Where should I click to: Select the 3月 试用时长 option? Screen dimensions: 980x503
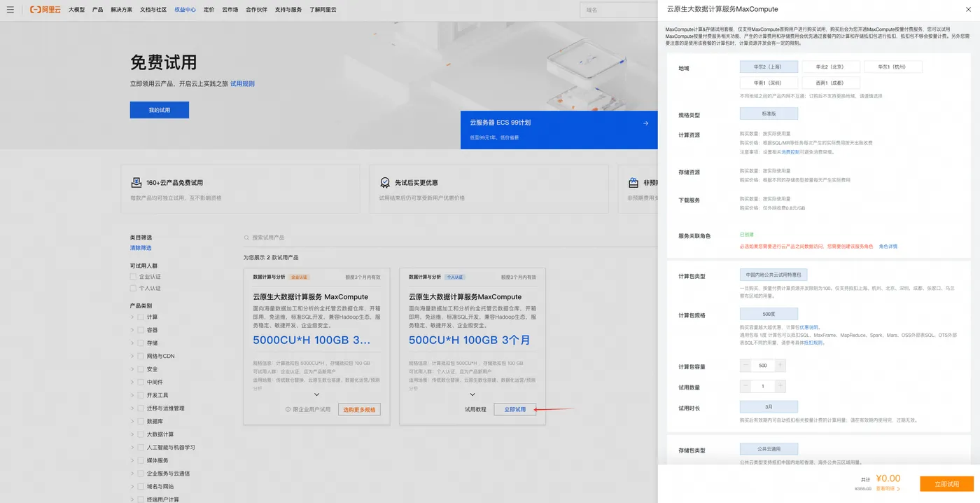click(x=769, y=406)
